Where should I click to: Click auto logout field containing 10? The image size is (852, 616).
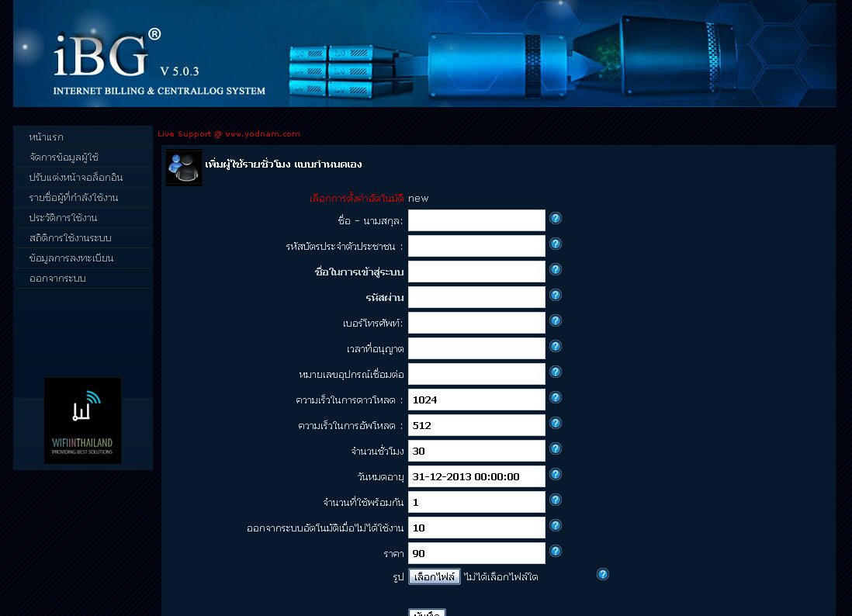pos(476,528)
